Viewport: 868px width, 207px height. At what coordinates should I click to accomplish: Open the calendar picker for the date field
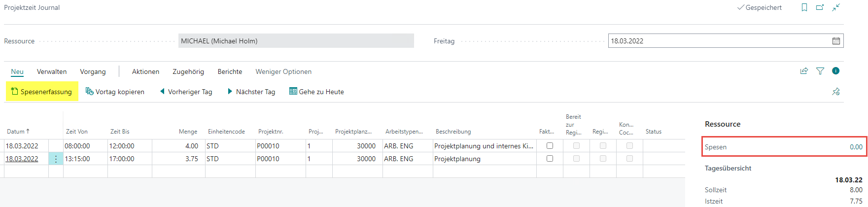(x=836, y=41)
